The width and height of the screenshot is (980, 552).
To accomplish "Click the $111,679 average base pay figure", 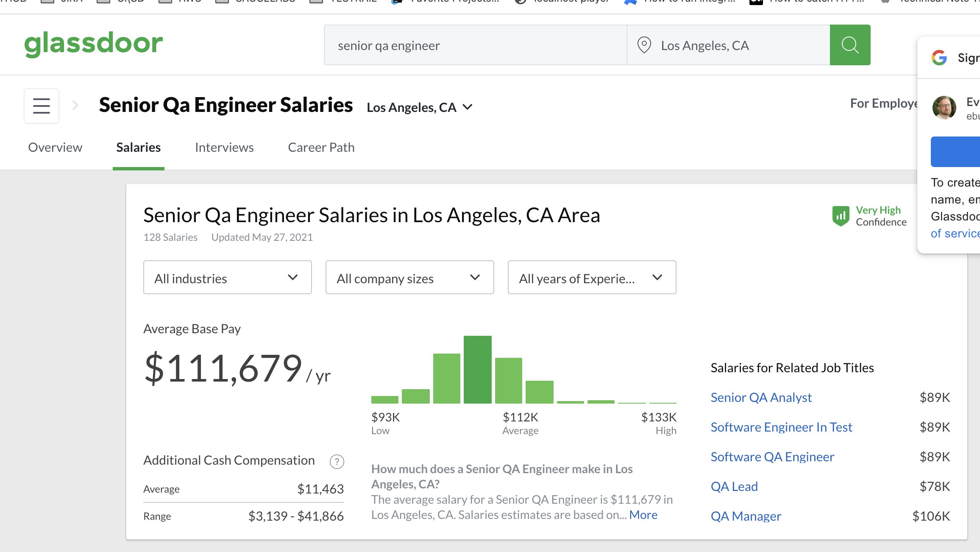I will click(223, 369).
